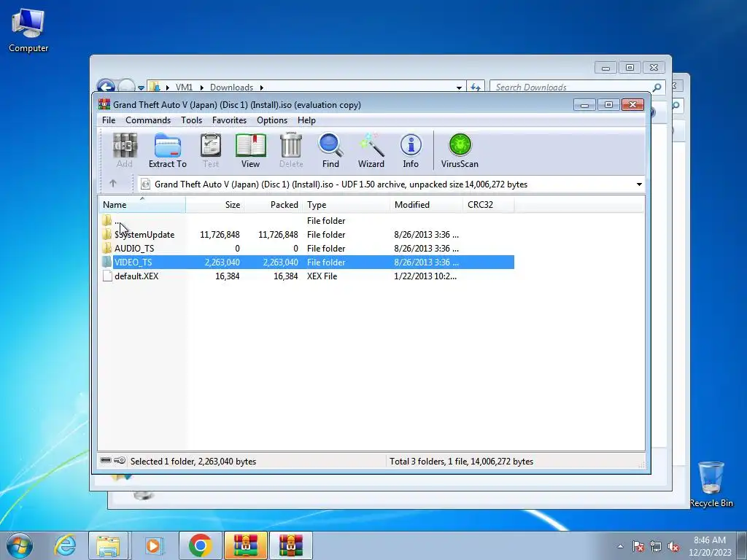Click the '1/22/2013 10:2...' modified date
Image resolution: width=747 pixels, height=560 pixels.
pyautogui.click(x=425, y=276)
